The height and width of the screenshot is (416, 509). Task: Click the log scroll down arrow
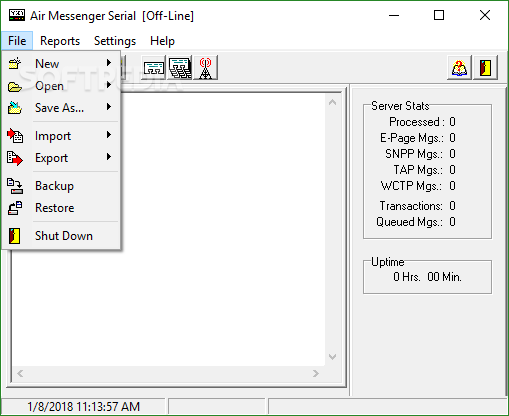[x=332, y=357]
